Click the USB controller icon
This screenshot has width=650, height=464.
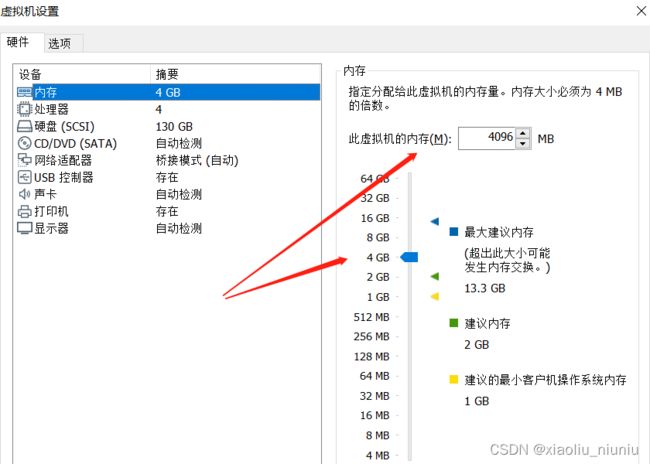(24, 177)
